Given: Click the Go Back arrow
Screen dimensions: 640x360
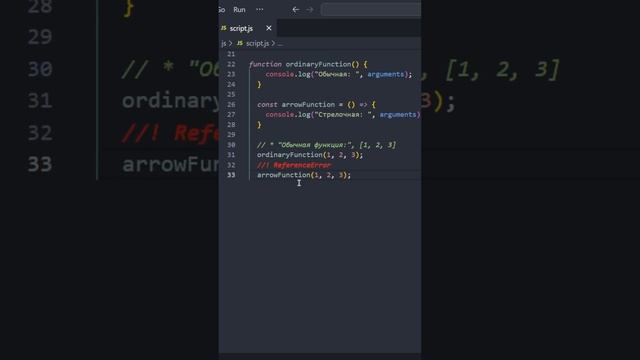Looking at the screenshot, I should point(296,9).
